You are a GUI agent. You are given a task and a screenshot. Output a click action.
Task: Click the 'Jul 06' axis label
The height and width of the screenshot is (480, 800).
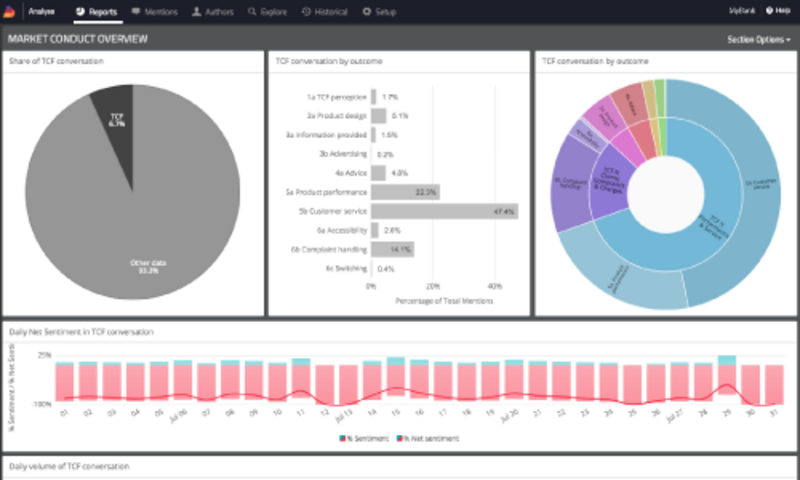179,417
